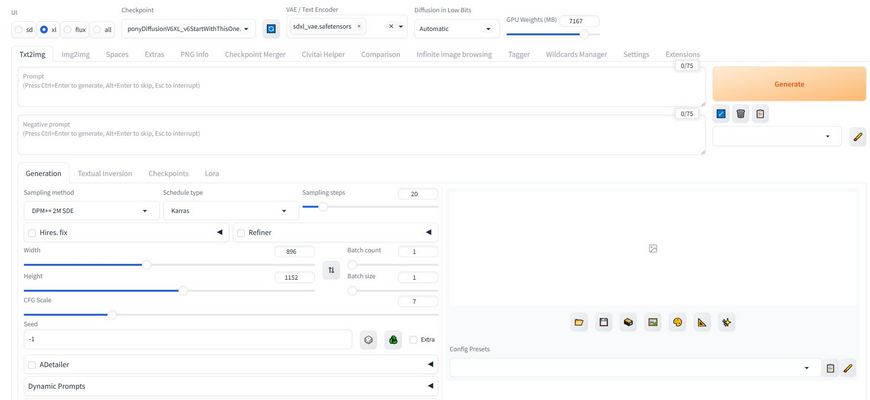The width and height of the screenshot is (870, 400).
Task: Swap width and height values
Action: click(x=331, y=270)
